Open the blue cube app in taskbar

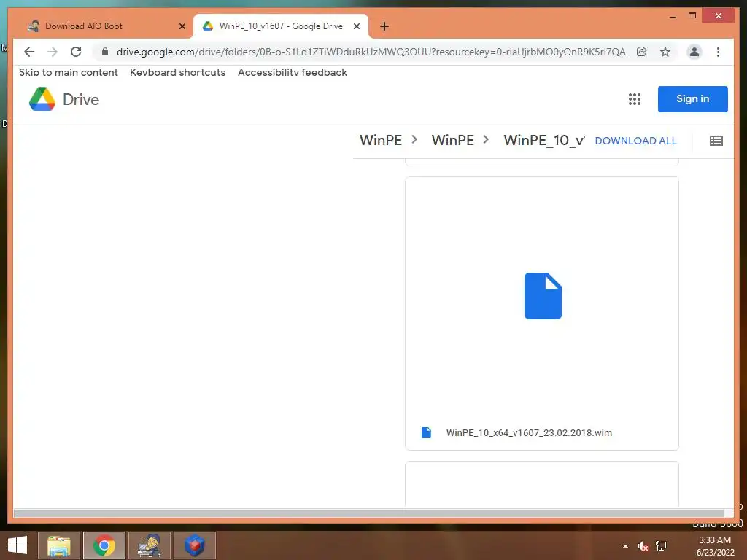pyautogui.click(x=194, y=545)
